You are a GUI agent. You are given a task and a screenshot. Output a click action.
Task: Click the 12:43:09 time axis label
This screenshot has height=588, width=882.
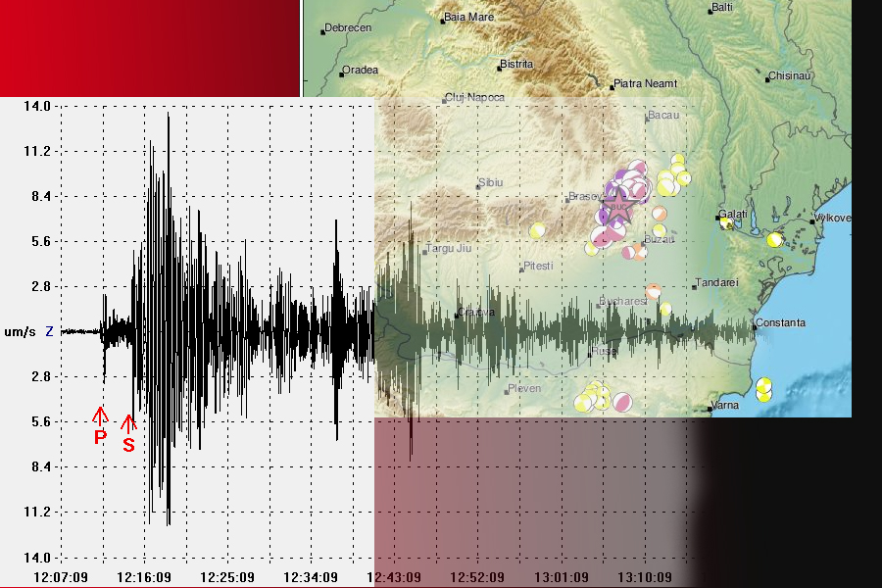tap(396, 576)
